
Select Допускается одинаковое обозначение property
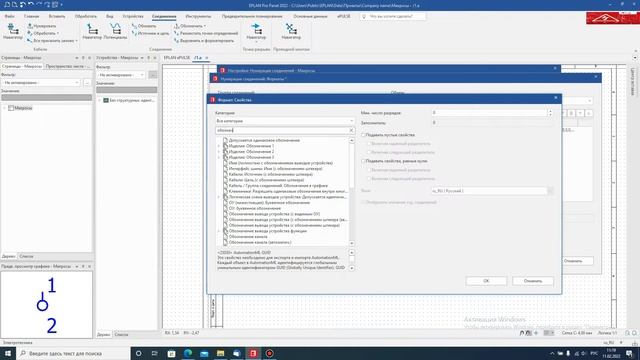point(264,140)
